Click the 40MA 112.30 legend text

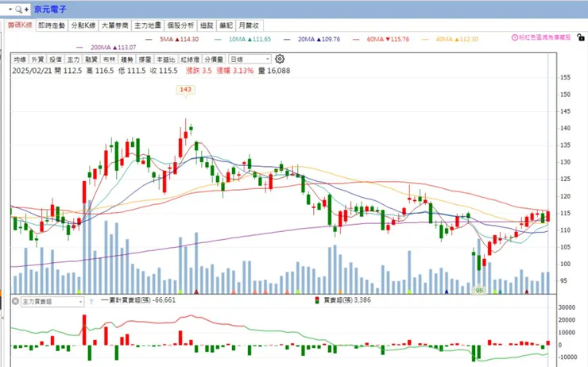click(457, 40)
